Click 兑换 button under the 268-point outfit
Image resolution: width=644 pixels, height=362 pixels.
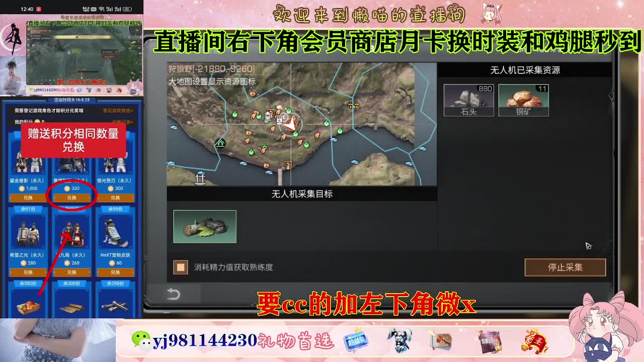71,272
